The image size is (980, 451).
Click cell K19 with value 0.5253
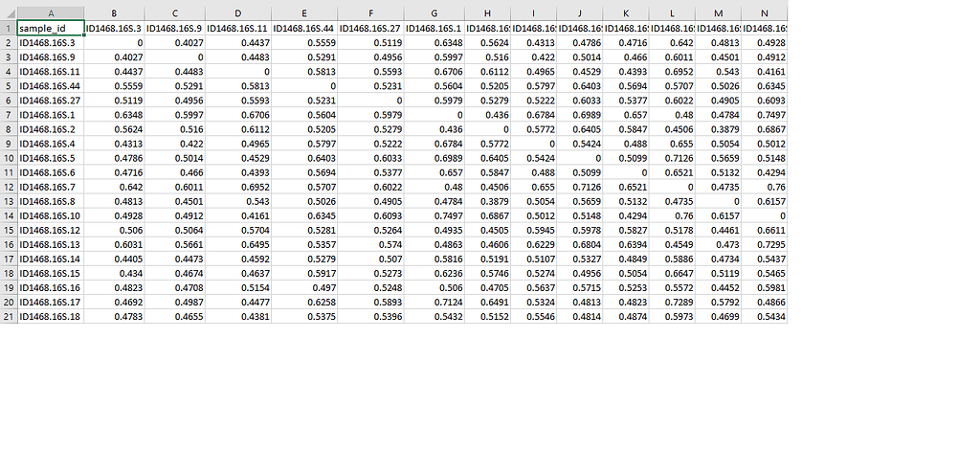626,287
